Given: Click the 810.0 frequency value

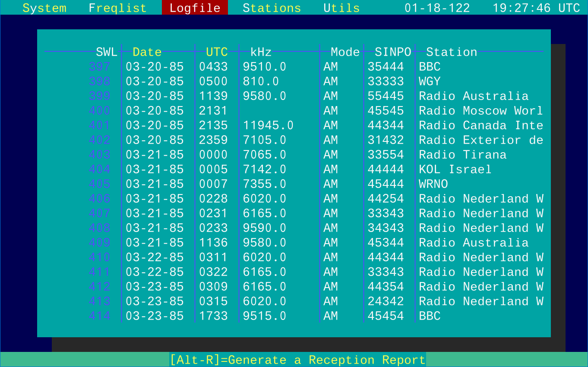Looking at the screenshot, I should pos(261,82).
